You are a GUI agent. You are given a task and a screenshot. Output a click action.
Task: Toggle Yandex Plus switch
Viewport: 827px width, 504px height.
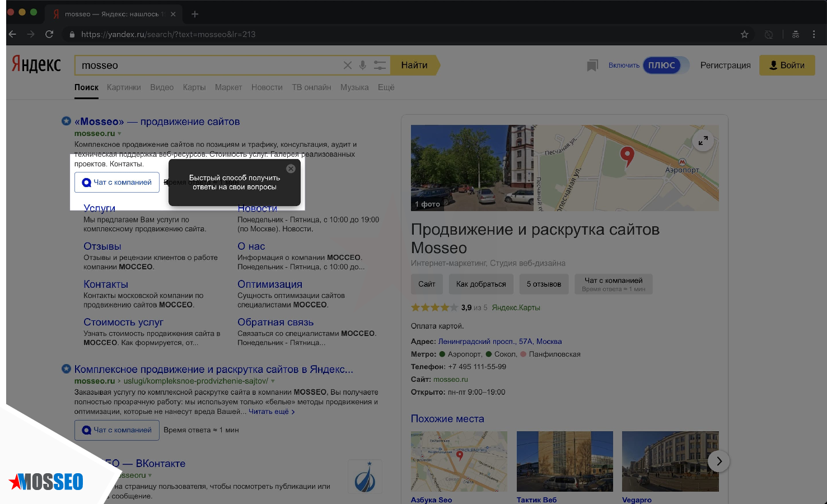pos(666,66)
